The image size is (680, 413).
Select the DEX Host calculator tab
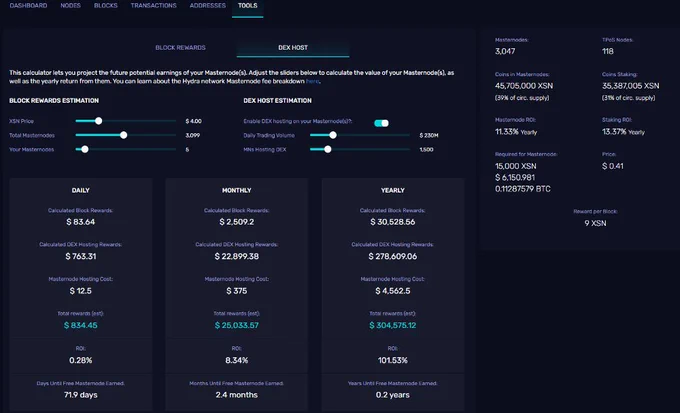coord(293,48)
